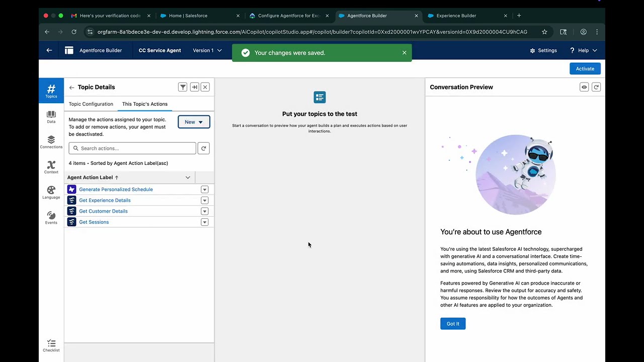Click the Agentforce Builder back arrow

pos(49,50)
